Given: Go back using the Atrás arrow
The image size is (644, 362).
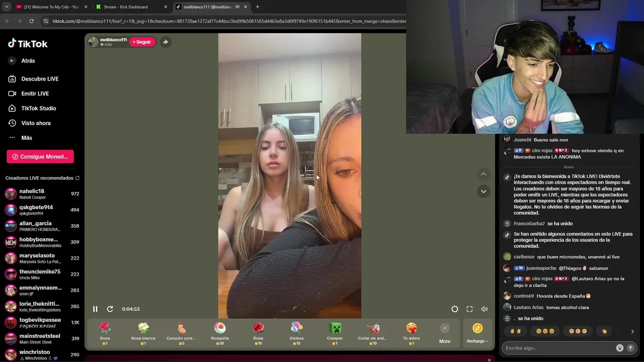Looking at the screenshot, I should point(12,61).
